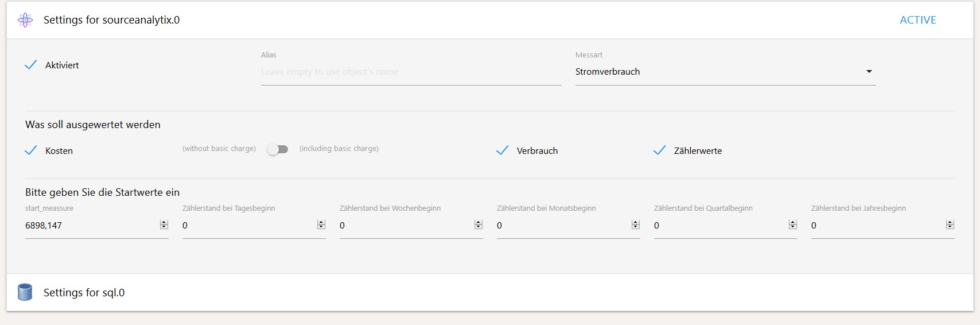Uncheck the Zählerwerte checkbox
The image size is (980, 325).
(660, 150)
